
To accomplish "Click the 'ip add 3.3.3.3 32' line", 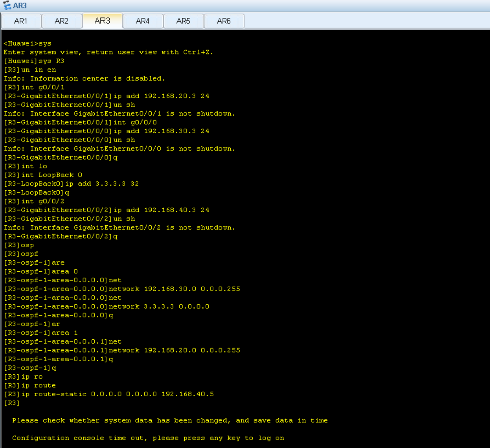I will (x=71, y=184).
